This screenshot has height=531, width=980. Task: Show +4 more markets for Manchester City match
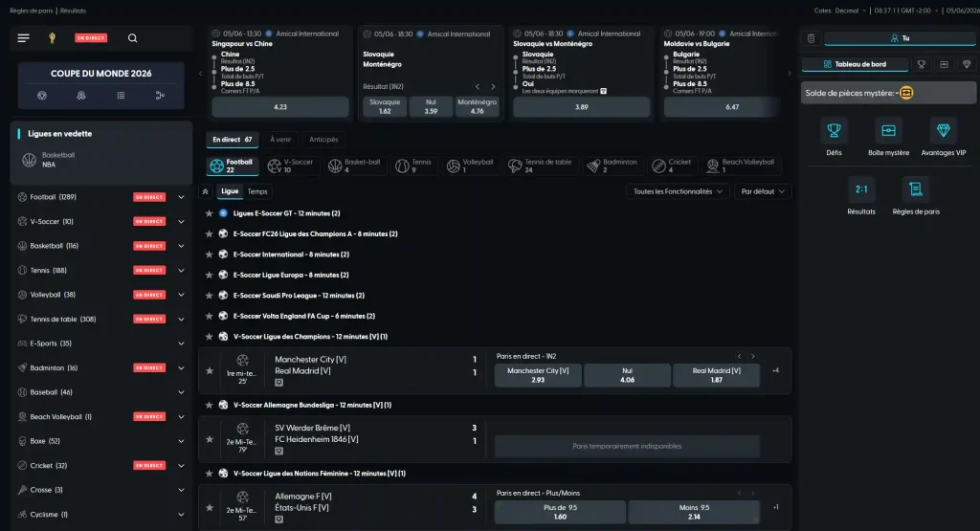tap(775, 371)
